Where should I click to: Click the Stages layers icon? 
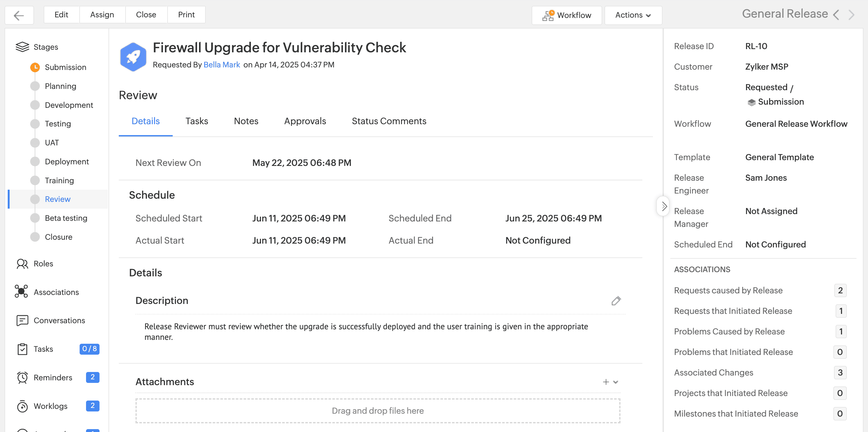[x=22, y=47]
